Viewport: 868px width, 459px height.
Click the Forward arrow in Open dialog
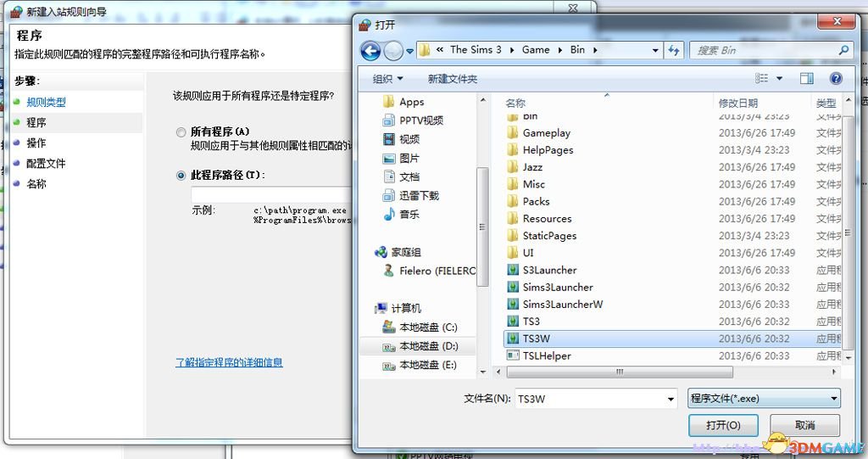(x=393, y=51)
